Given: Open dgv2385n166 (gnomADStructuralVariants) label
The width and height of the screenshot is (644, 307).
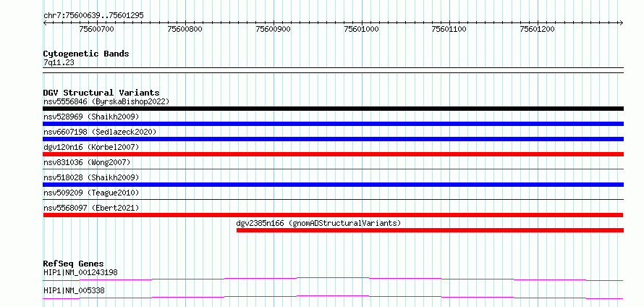Looking at the screenshot, I should (318, 223).
